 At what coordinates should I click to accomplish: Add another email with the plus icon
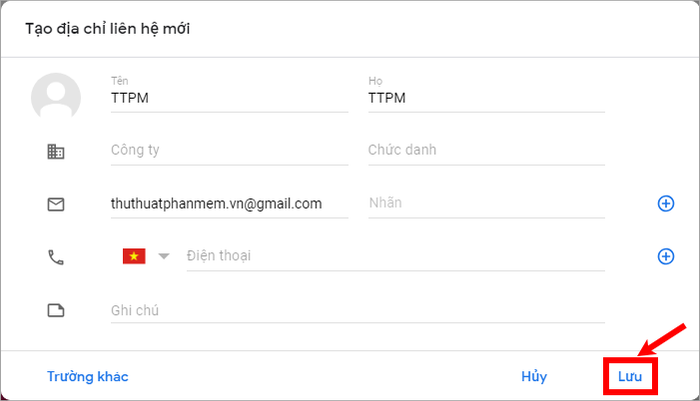click(x=666, y=204)
